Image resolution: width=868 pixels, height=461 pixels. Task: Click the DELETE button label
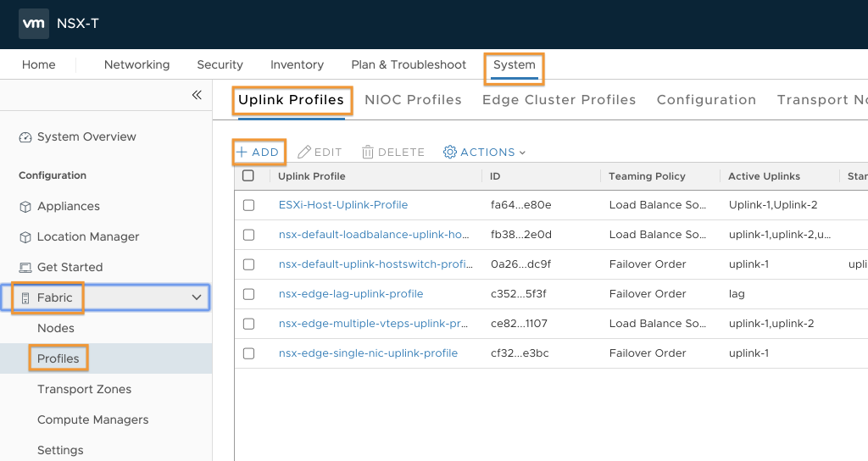coord(401,153)
